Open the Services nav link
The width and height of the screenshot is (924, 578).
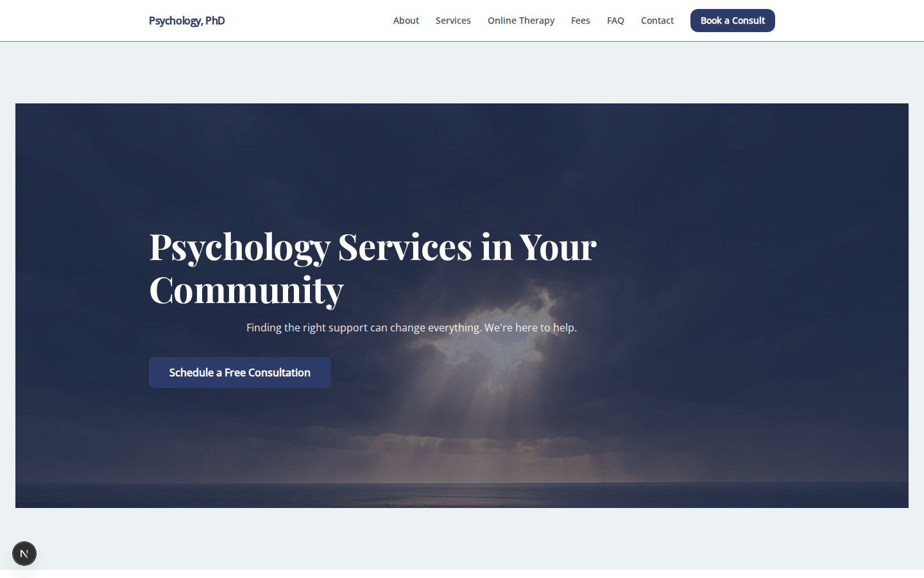click(x=453, y=21)
